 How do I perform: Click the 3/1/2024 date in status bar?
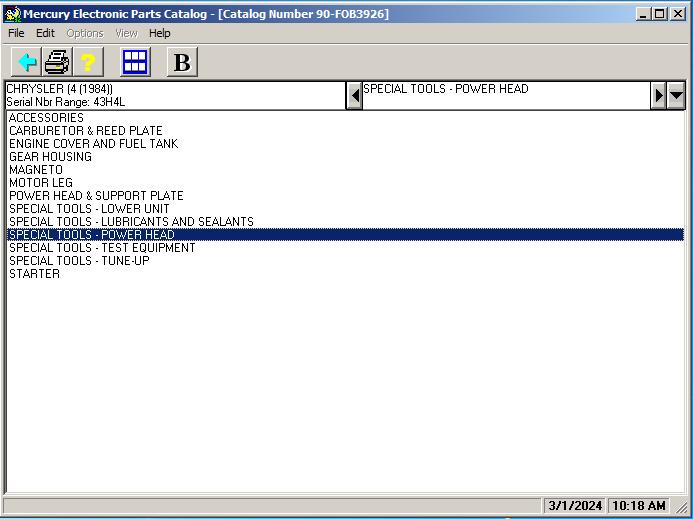click(x=575, y=505)
